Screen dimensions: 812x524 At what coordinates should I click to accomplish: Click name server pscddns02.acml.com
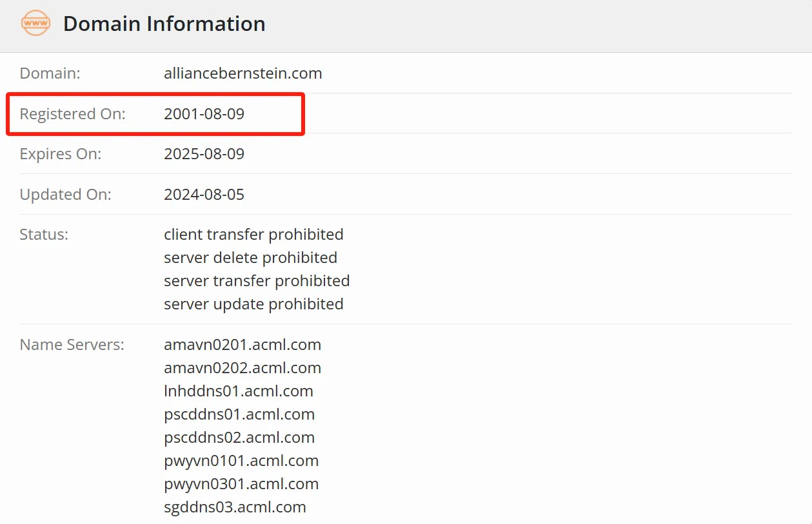click(x=239, y=438)
